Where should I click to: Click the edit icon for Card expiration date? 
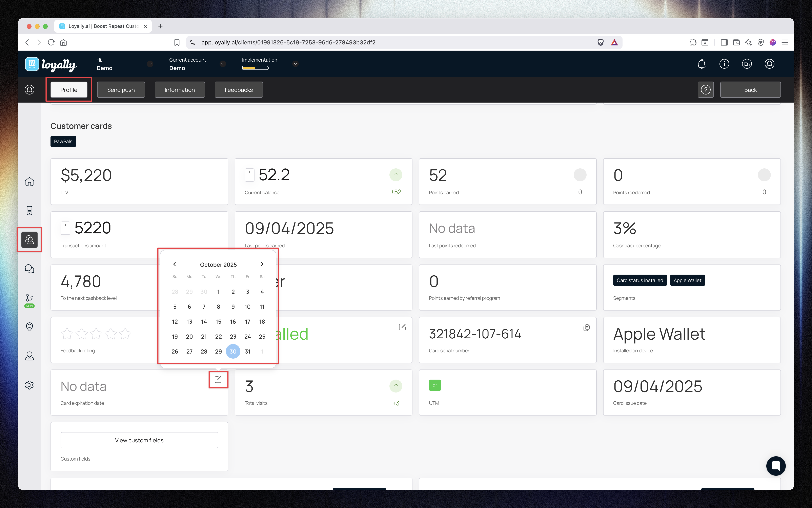click(218, 379)
